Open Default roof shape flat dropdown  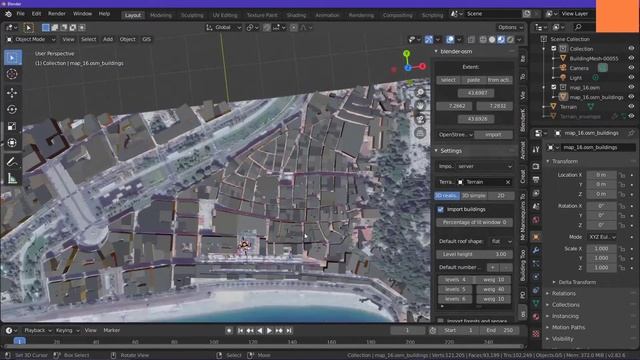tap(501, 241)
